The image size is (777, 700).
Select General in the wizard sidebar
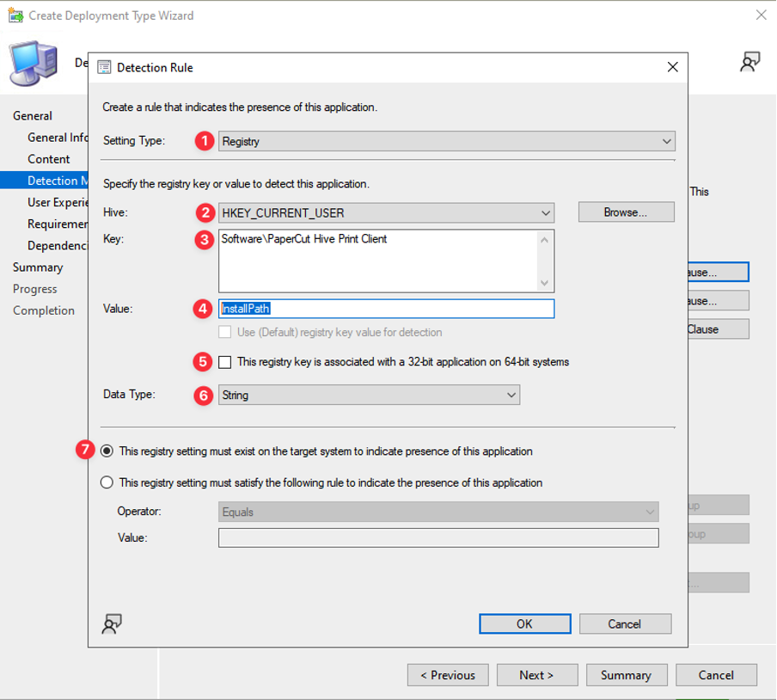[x=33, y=116]
